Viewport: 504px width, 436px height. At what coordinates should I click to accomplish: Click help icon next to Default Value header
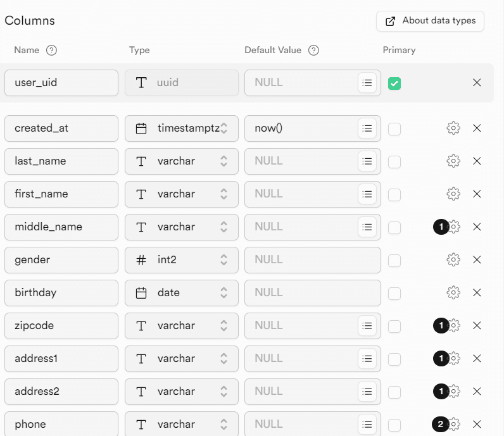click(313, 50)
